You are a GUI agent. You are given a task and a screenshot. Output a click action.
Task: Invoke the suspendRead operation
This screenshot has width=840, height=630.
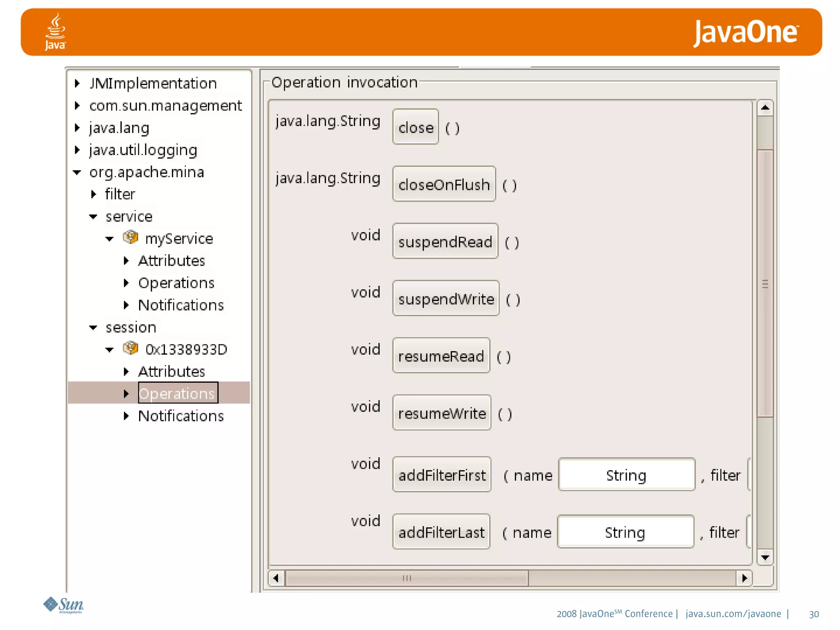(x=445, y=241)
